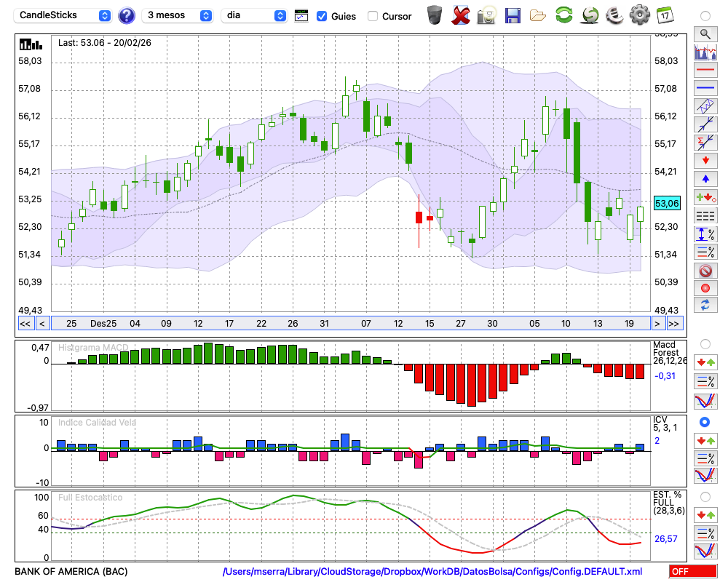Step chart back with '<' button

pyautogui.click(x=42, y=324)
